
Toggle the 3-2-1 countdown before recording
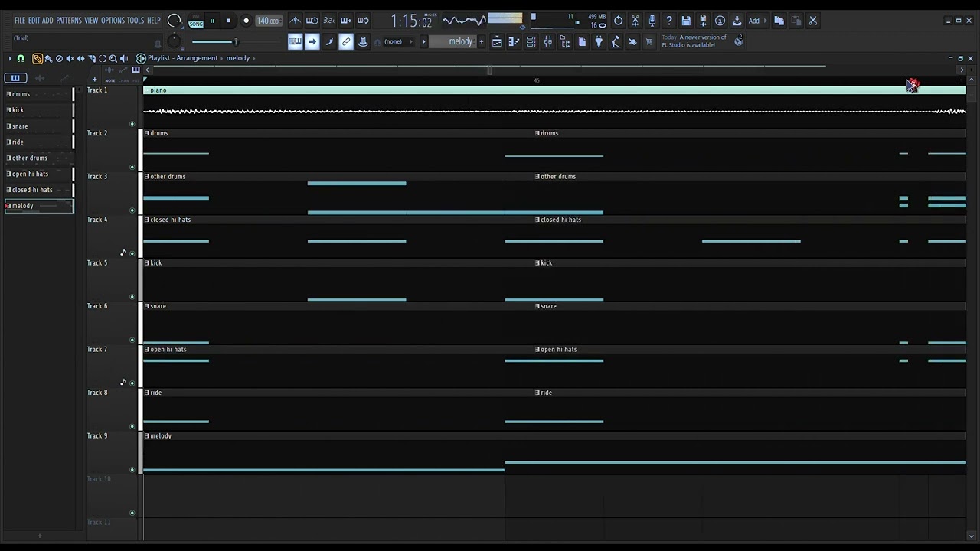pos(329,21)
